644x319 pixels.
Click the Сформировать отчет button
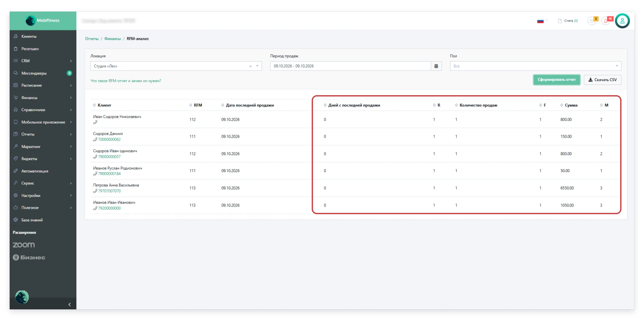click(556, 80)
